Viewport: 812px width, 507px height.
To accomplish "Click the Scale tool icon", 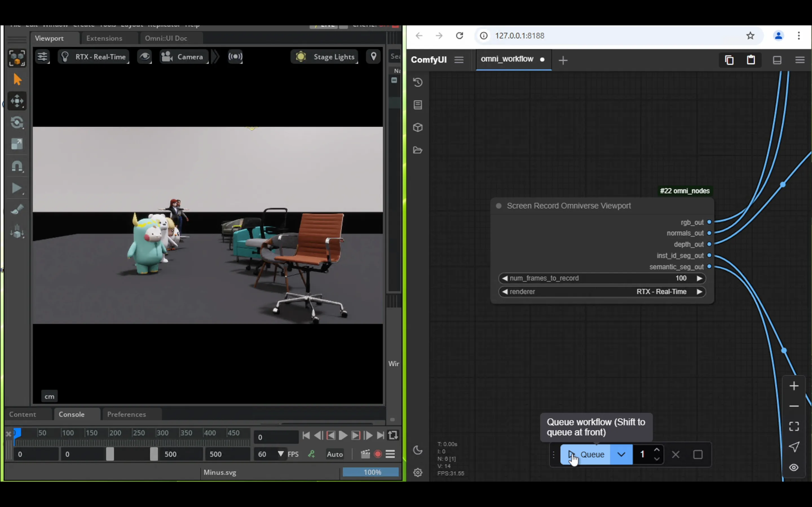I will 17,144.
